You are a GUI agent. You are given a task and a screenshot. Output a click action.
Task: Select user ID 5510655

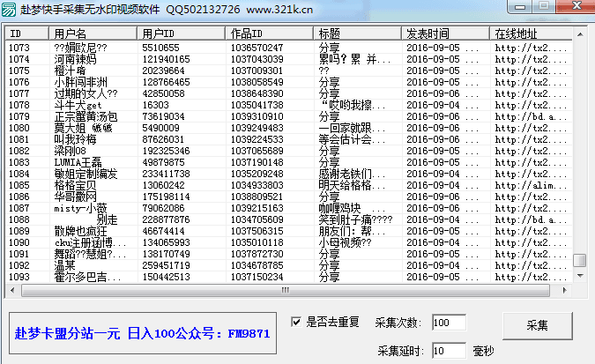[x=160, y=48]
